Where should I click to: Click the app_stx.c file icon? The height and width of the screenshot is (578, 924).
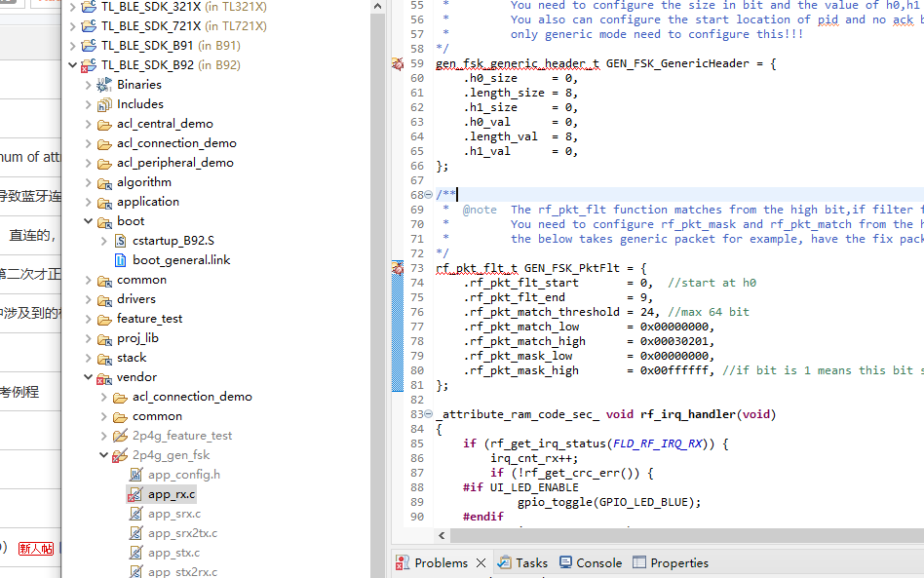pyautogui.click(x=136, y=553)
